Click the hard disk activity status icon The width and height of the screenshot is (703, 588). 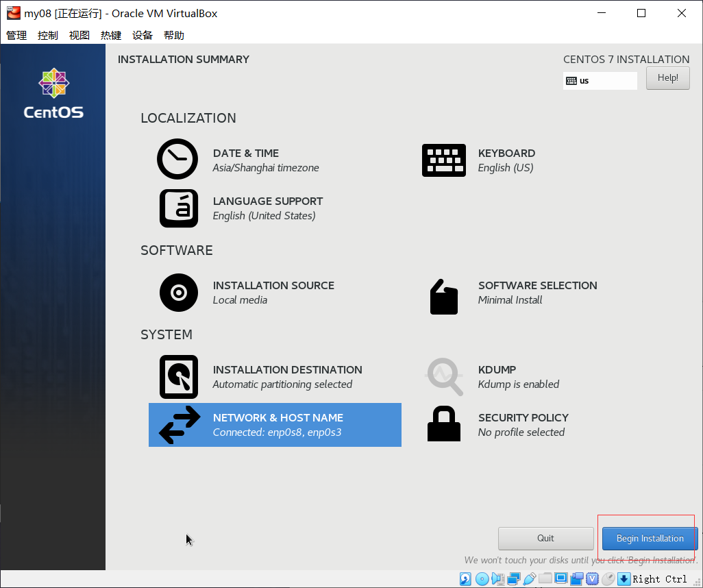(465, 579)
